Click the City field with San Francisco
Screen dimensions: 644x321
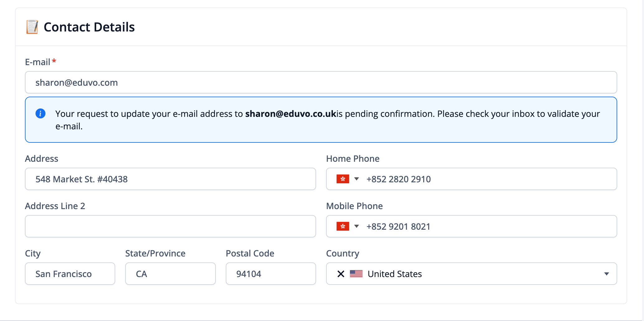point(70,274)
